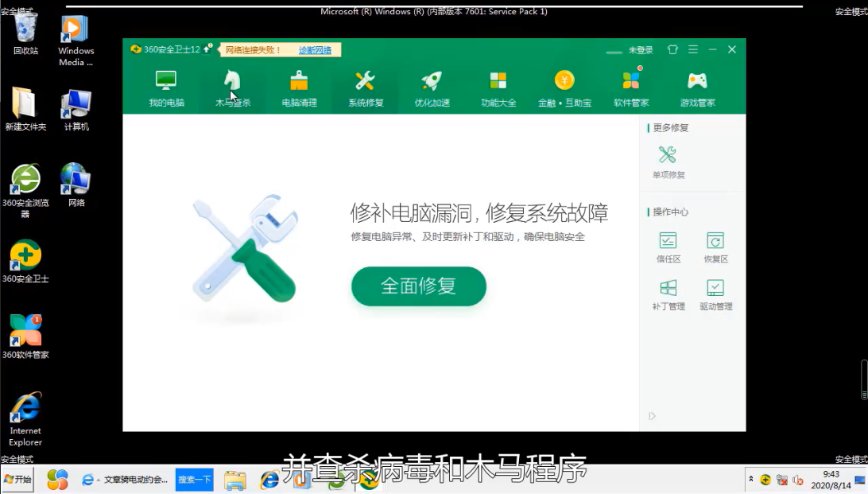Go to the 电脑清理 tab
The image size is (868, 494).
pyautogui.click(x=299, y=88)
